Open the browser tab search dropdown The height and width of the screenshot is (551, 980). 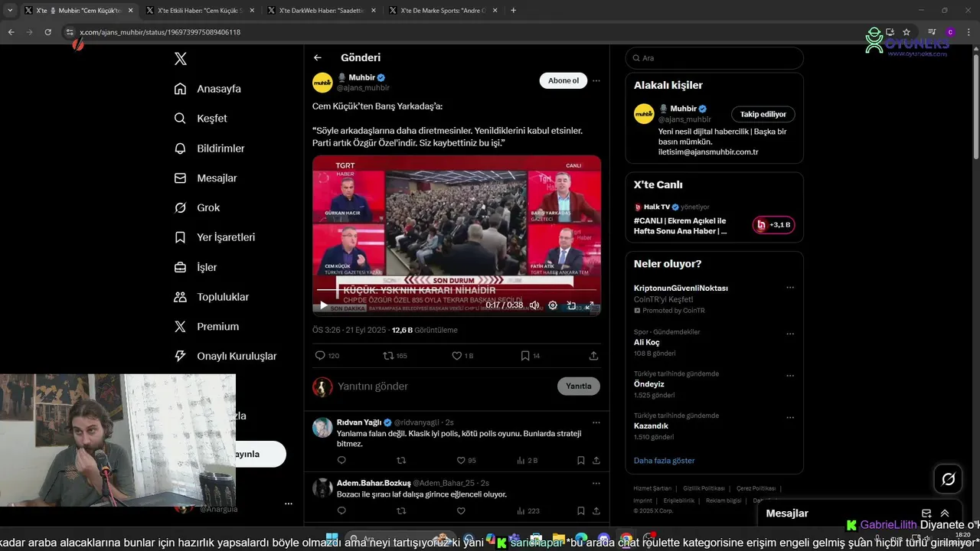pyautogui.click(x=10, y=11)
